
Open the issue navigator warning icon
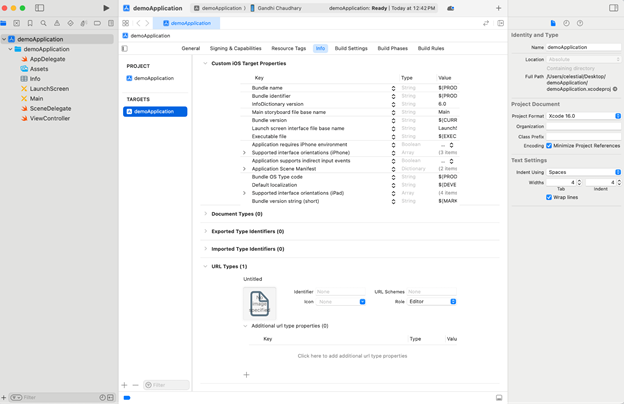(x=57, y=23)
